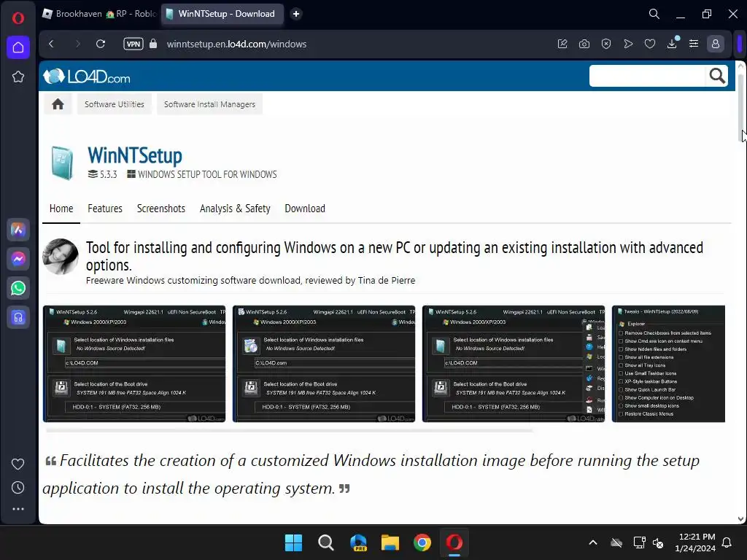This screenshot has height=560, width=747.
Task: Toggle the VPN badge in address bar
Action: [133, 44]
